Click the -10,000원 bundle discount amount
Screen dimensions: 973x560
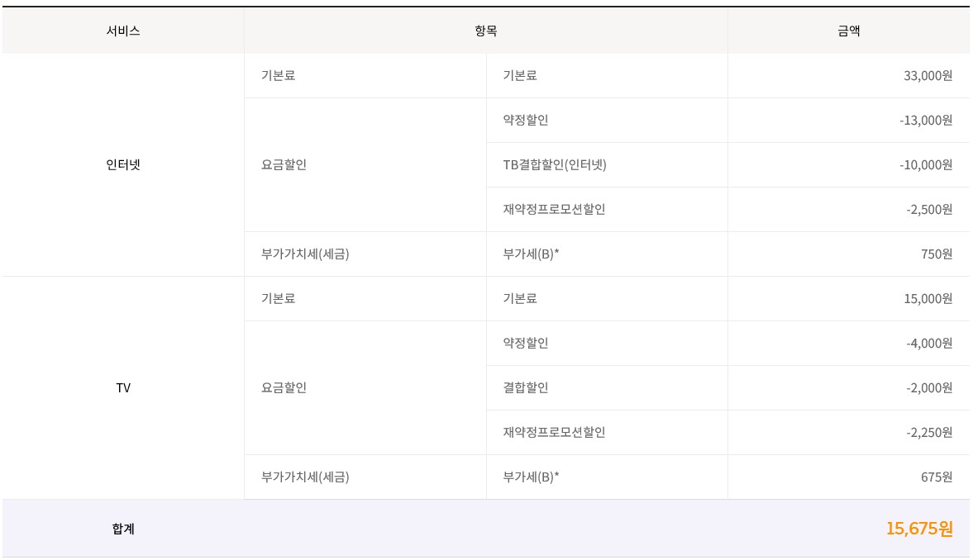pyautogui.click(x=926, y=164)
